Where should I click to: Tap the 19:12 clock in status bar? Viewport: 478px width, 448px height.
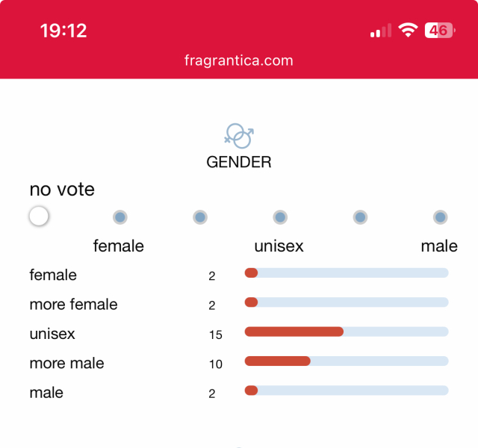[63, 31]
